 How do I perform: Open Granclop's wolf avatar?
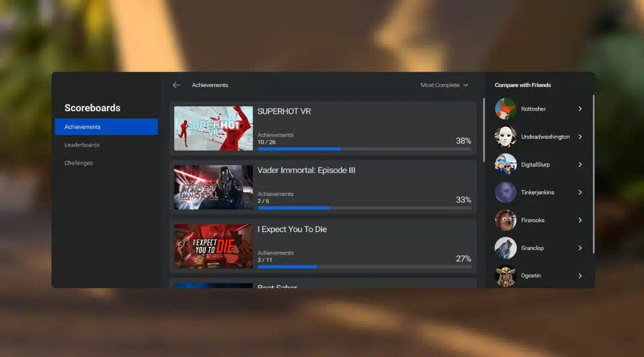click(505, 248)
